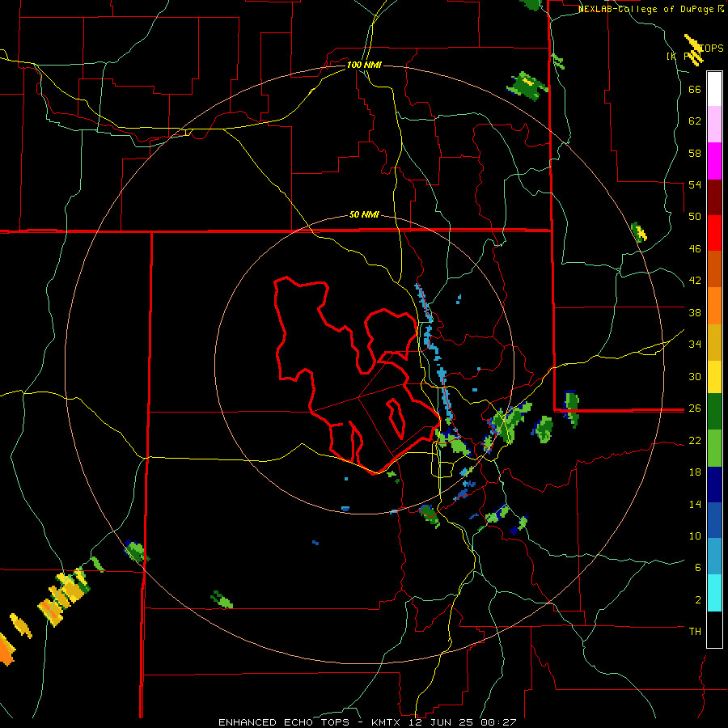Select the bright red swatch between 50 and 46
This screenshot has width=728, height=728.
(714, 233)
